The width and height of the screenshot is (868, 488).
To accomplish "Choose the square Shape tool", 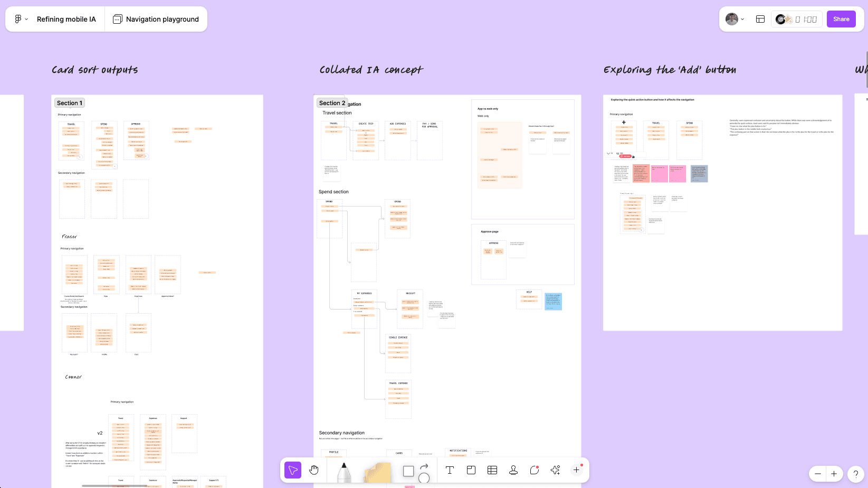I will pos(408,471).
